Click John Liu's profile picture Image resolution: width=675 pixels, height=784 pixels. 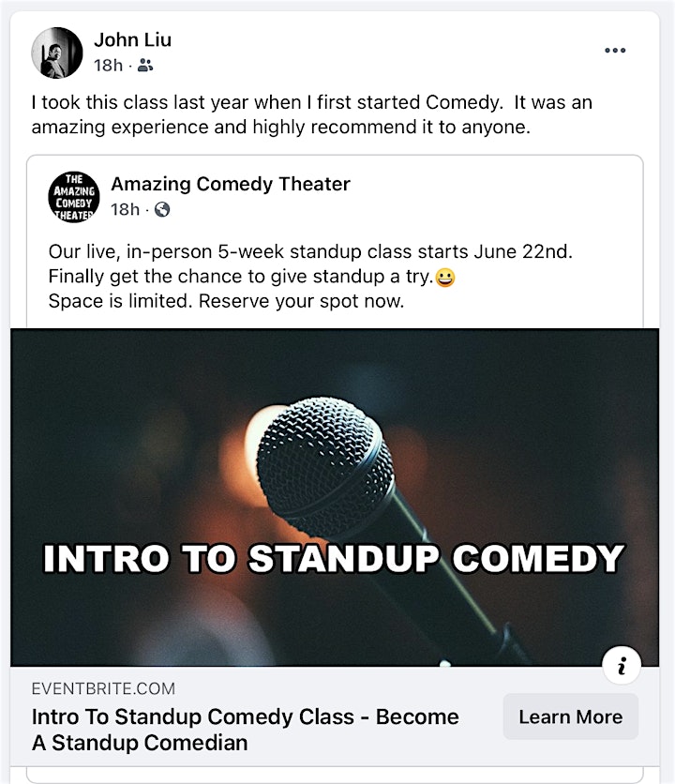pyautogui.click(x=57, y=53)
